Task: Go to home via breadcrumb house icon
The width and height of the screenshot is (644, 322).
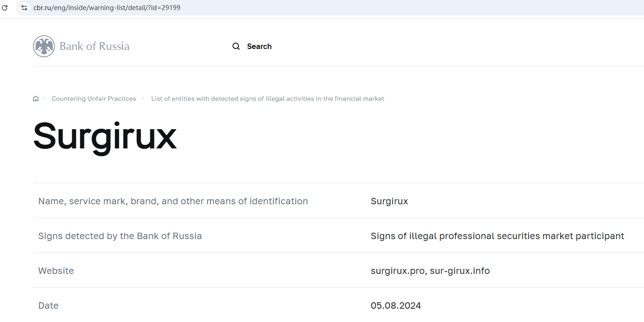Action: (36, 98)
